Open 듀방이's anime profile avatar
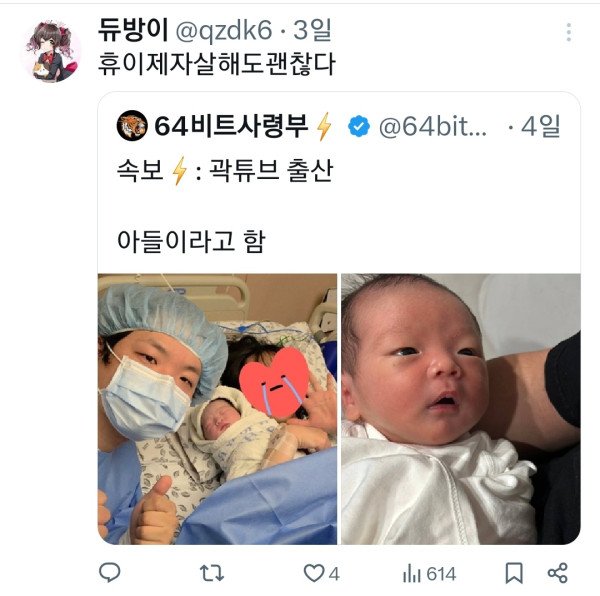Screen dimensions: 600x596 (52, 50)
